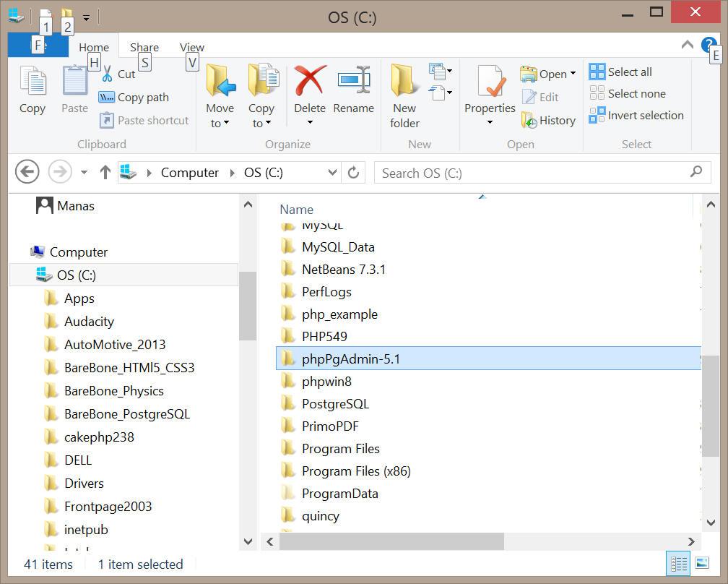Click the navigation pane scrollbar thumb
This screenshot has width=728, height=584.
pos(248,306)
